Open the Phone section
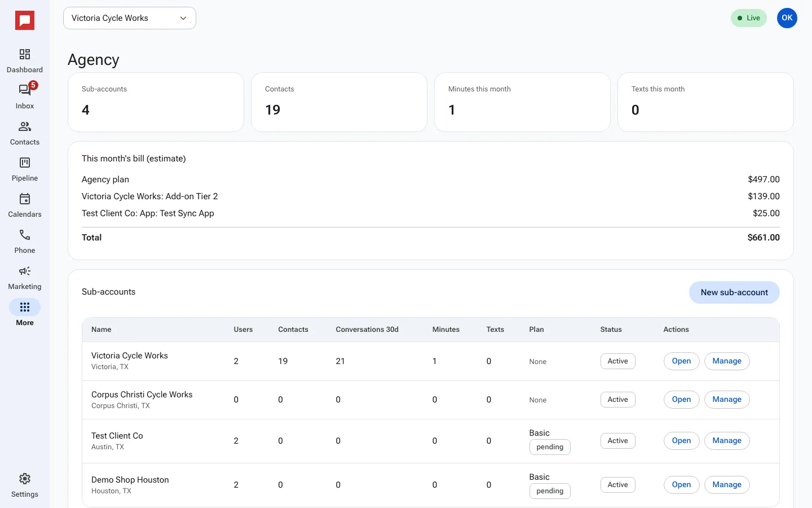This screenshot has height=508, width=812. [x=25, y=242]
